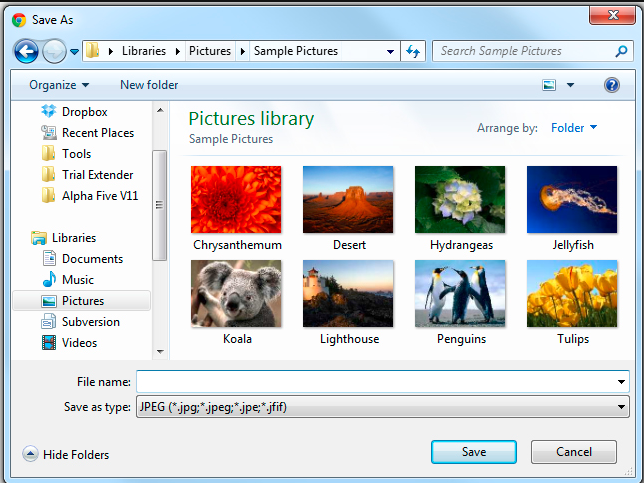
Task: Click Hide Folders to collapse browser pane
Action: click(x=66, y=454)
